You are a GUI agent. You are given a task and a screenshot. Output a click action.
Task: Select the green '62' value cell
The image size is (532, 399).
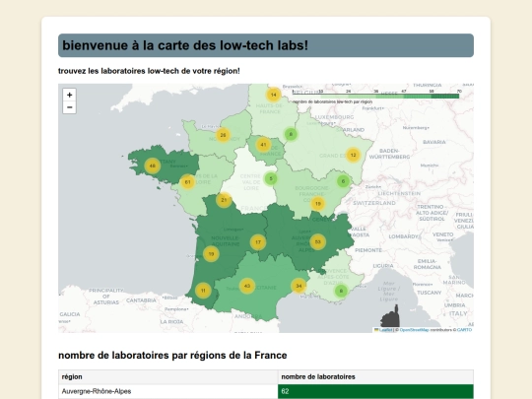click(375, 391)
